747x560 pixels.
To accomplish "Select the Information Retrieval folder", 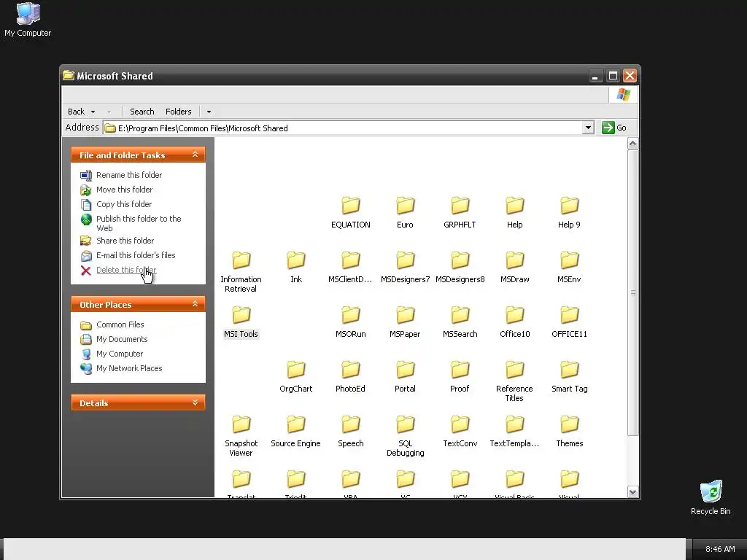I will click(x=241, y=271).
